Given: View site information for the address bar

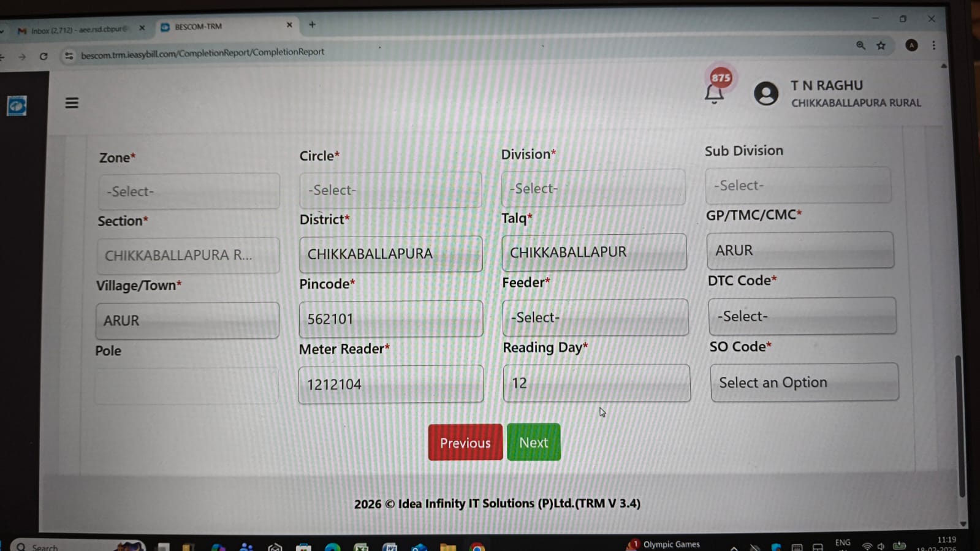Looking at the screenshot, I should click(x=69, y=56).
